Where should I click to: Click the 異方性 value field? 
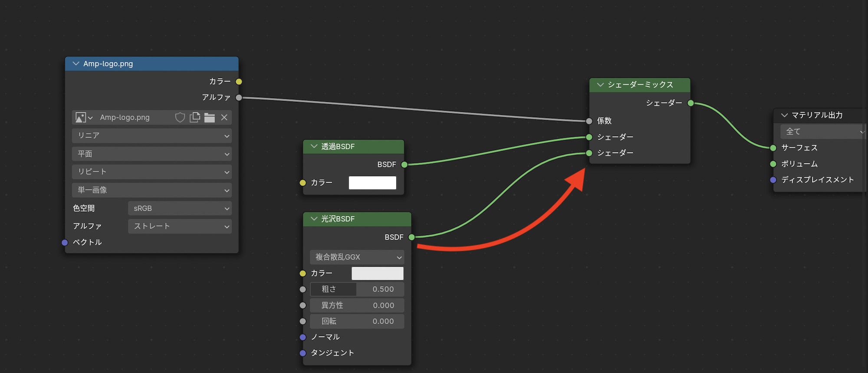[x=357, y=305]
